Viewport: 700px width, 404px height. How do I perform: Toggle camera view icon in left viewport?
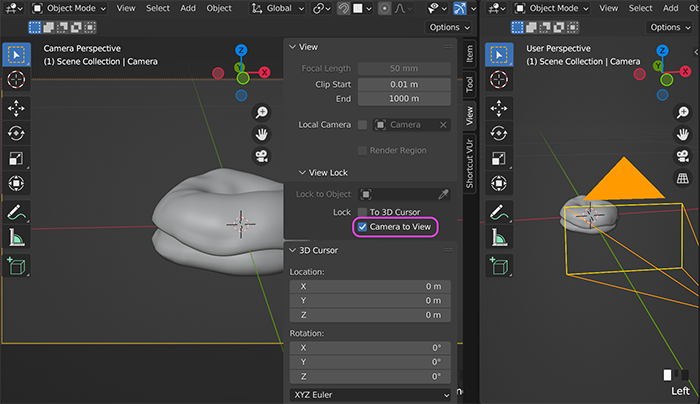pos(262,156)
